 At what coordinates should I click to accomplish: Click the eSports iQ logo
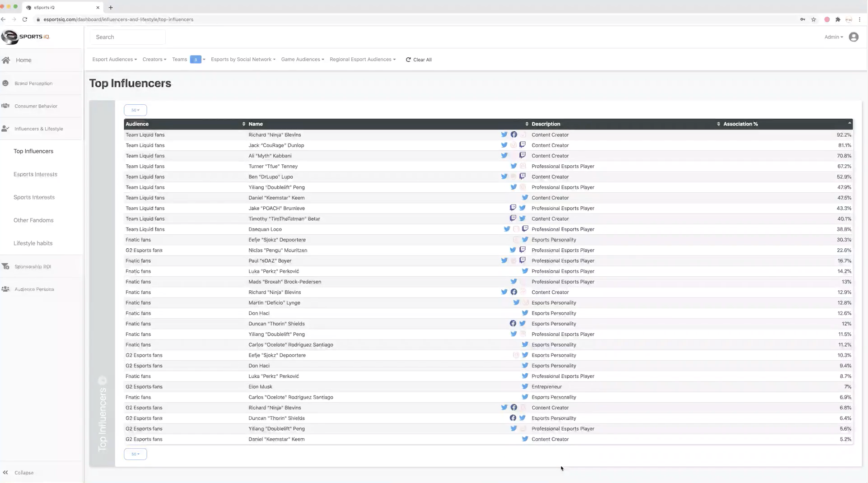[25, 37]
